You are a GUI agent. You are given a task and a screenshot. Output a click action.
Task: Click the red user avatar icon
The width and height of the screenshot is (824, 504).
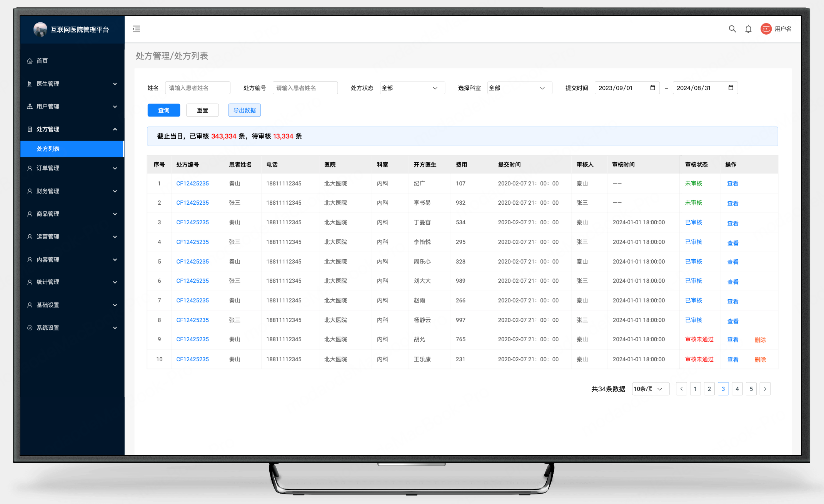point(766,29)
